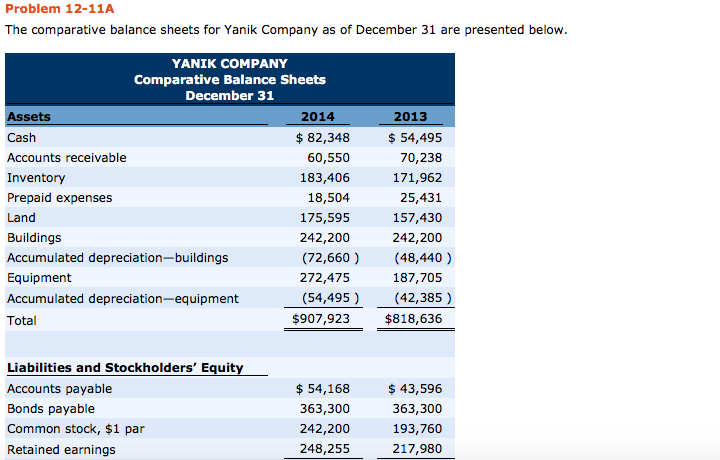This screenshot has width=720, height=460.
Task: Click the 2014 column header
Action: pyautogui.click(x=318, y=117)
